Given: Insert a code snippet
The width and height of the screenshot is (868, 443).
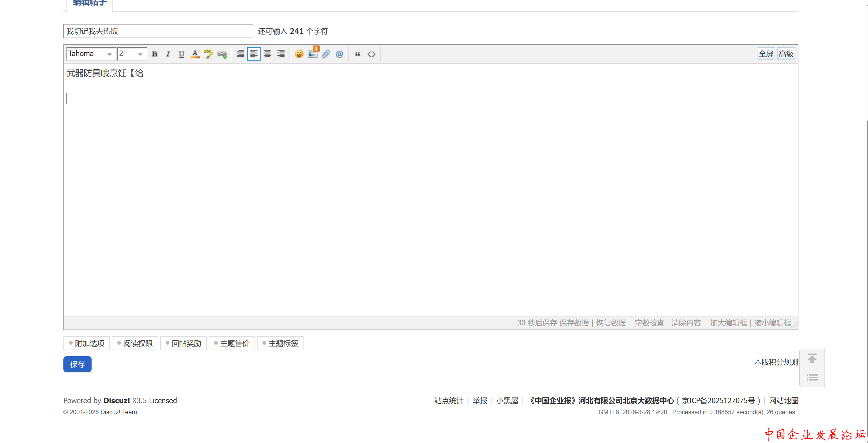Looking at the screenshot, I should 371,54.
